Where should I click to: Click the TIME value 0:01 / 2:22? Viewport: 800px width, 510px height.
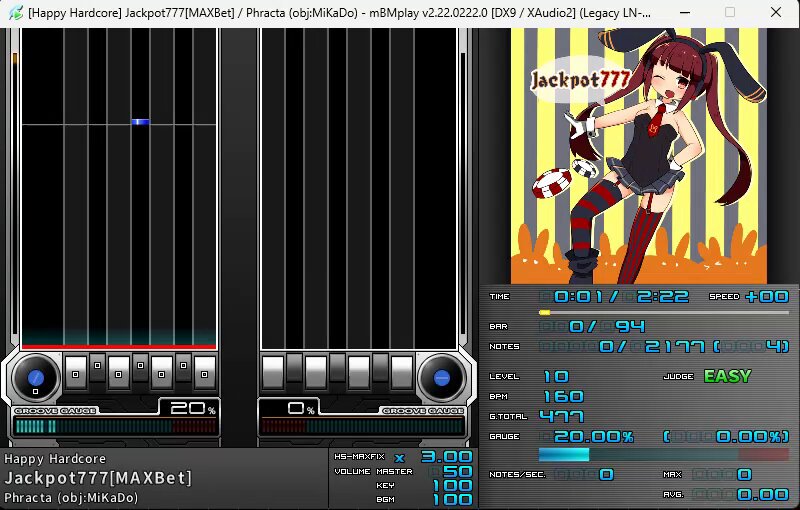(x=615, y=296)
